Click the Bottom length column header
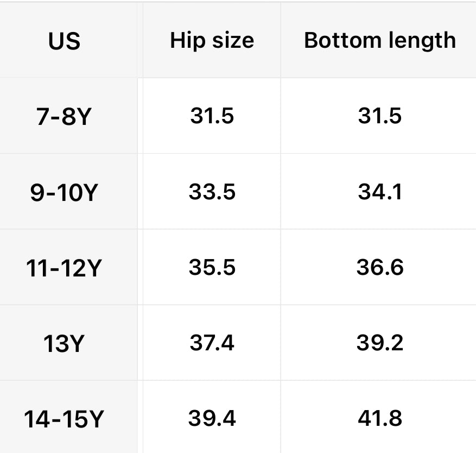Screen dimensions: 476x453 pyautogui.click(x=380, y=41)
